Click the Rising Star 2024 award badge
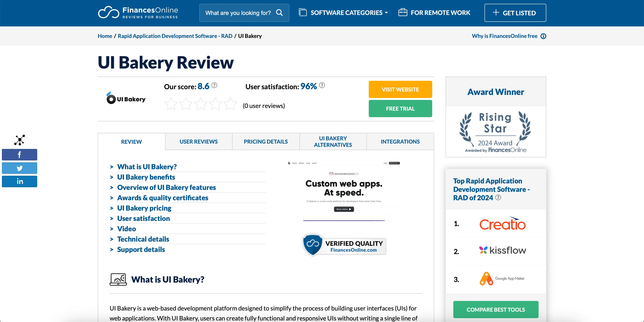The width and height of the screenshot is (644, 322). pyautogui.click(x=495, y=132)
